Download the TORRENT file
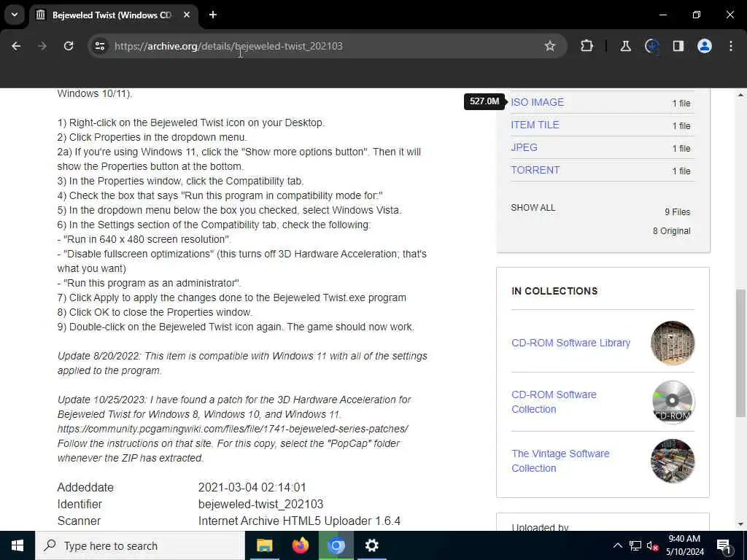 coord(535,170)
